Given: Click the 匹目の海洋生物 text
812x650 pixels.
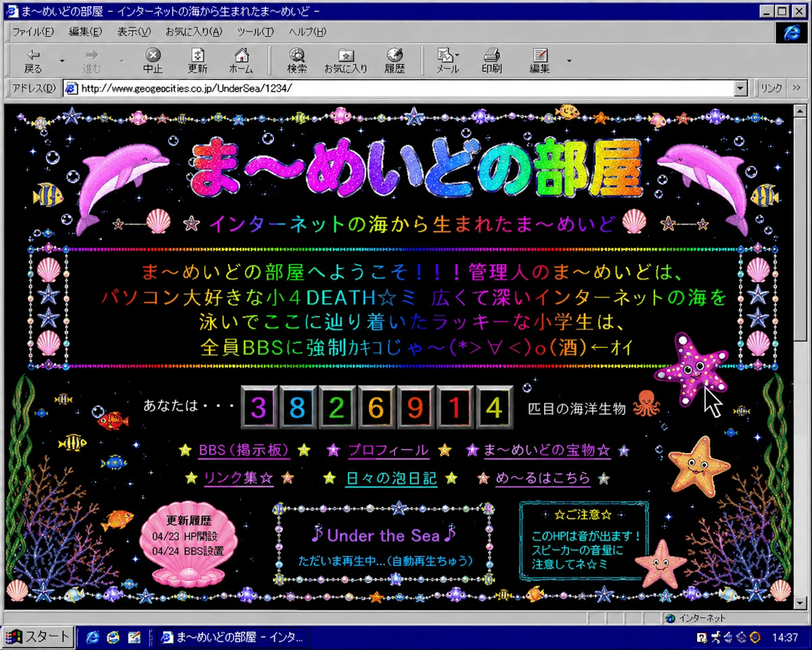Looking at the screenshot, I should 577,408.
